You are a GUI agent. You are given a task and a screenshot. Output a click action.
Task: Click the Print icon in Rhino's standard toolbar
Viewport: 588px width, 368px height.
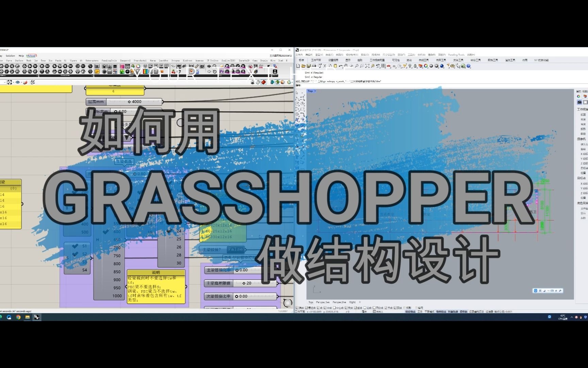coord(313,66)
